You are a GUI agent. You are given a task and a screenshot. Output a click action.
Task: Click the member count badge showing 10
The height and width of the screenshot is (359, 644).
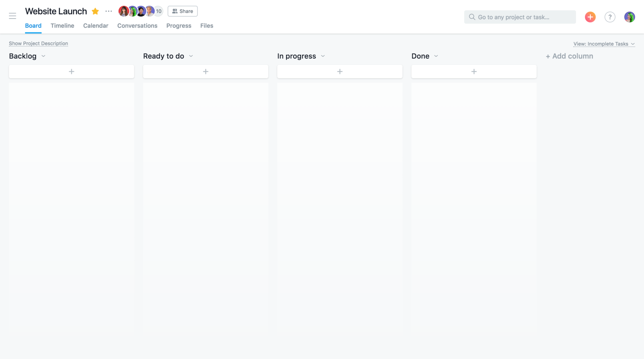[159, 11]
